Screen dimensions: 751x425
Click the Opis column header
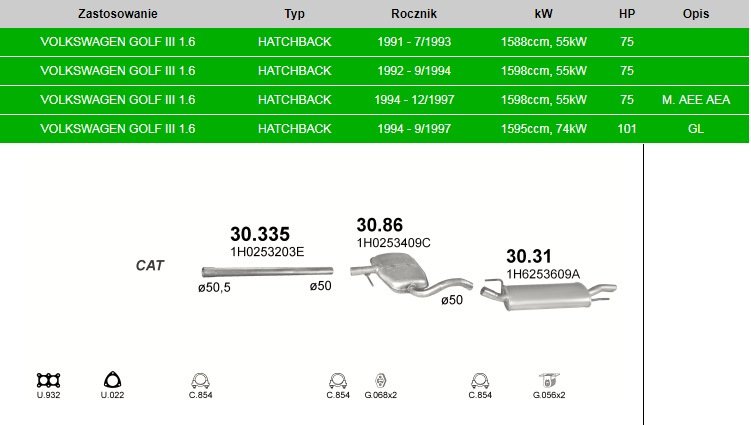click(x=696, y=14)
